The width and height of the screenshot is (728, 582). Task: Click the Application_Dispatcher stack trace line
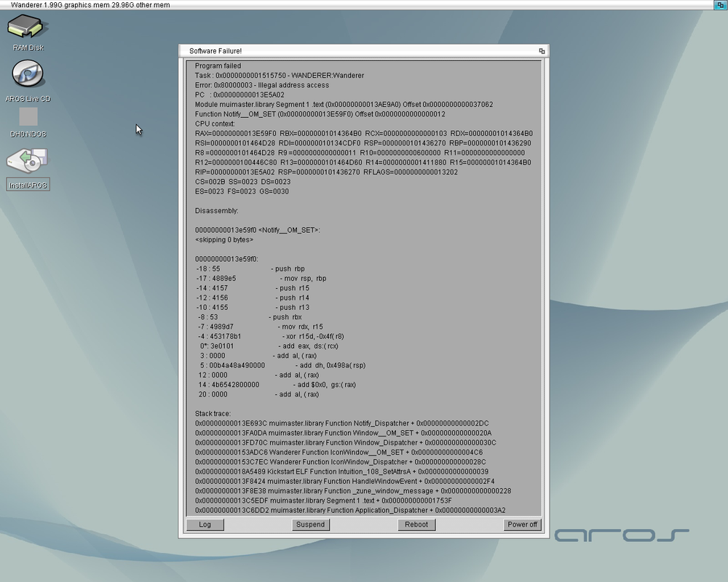point(350,511)
